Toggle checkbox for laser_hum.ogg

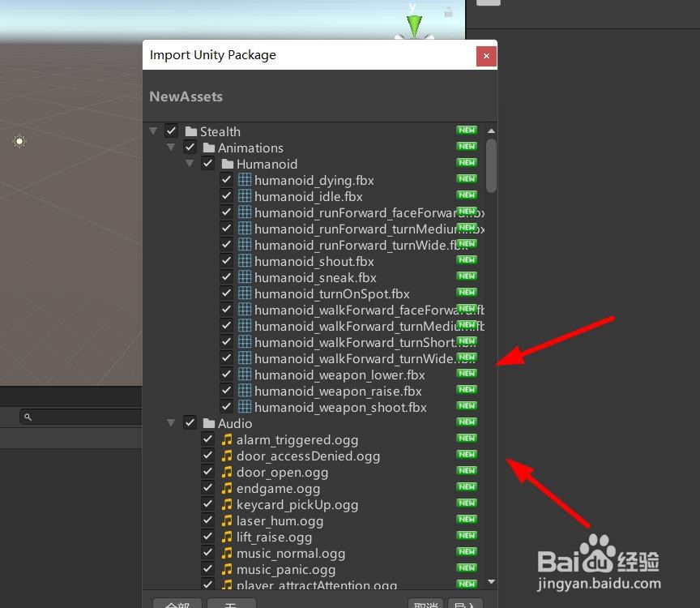(x=207, y=520)
